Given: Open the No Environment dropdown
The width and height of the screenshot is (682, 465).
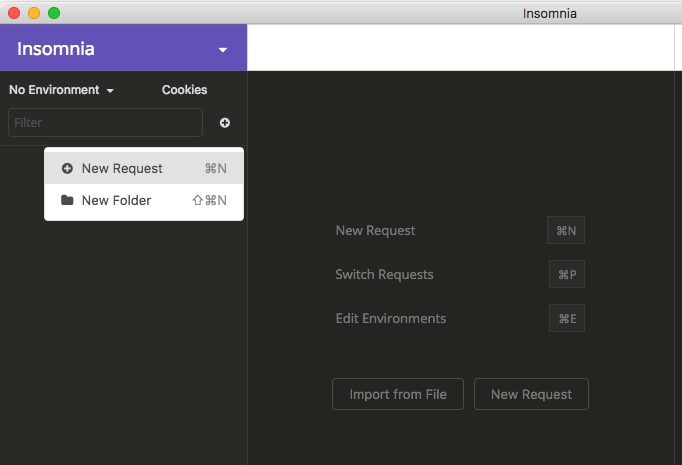Looking at the screenshot, I should [x=61, y=90].
